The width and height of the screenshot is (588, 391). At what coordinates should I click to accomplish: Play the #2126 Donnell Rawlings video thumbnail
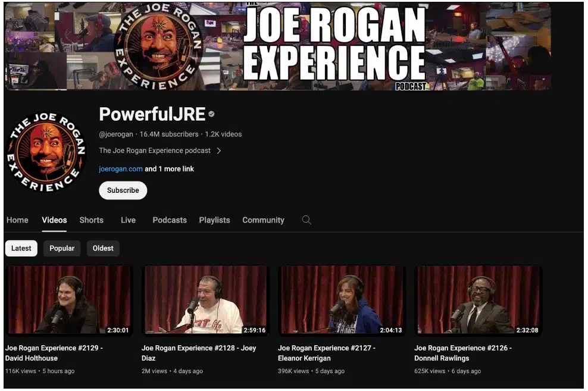coord(478,300)
